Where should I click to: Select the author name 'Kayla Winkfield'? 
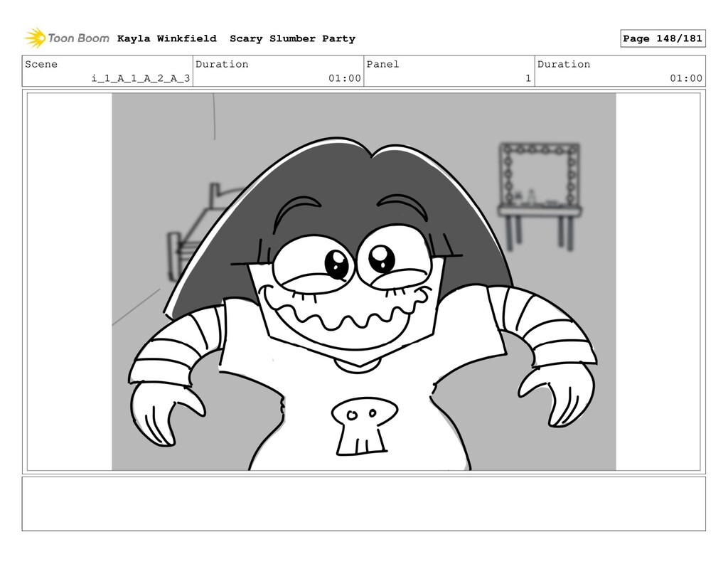click(x=166, y=38)
